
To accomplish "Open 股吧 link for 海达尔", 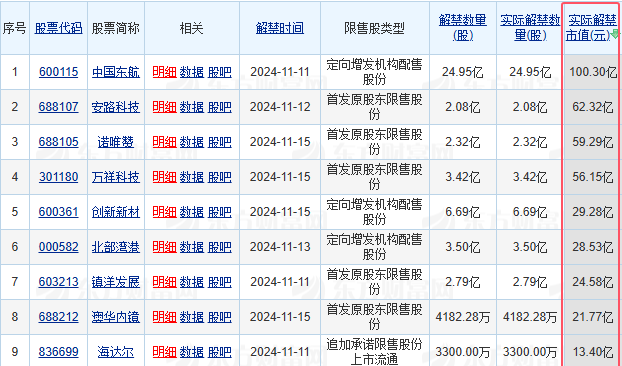I will 220,352.
